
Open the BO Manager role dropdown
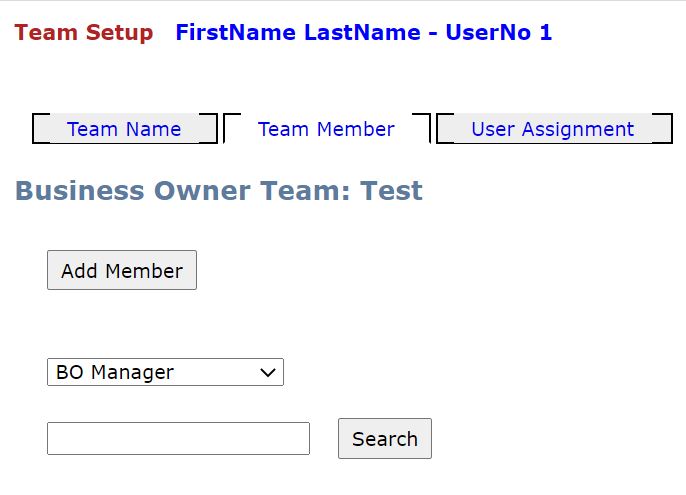[x=165, y=372]
